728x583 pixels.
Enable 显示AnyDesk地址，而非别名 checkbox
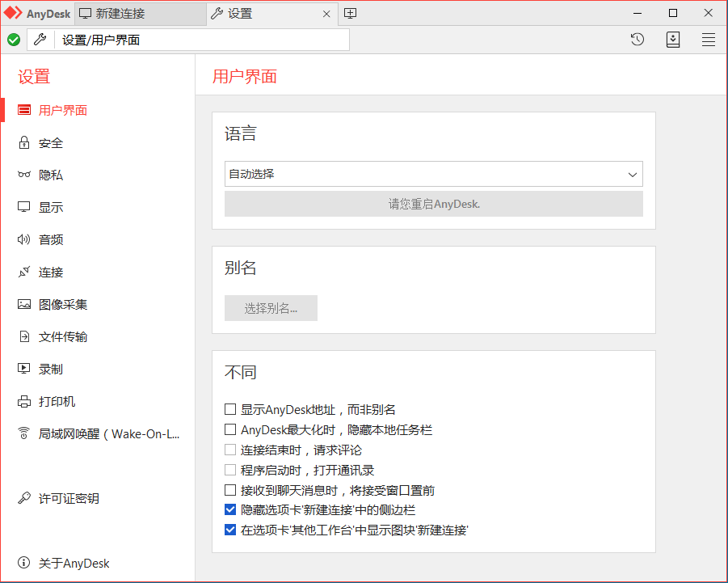[230, 410]
